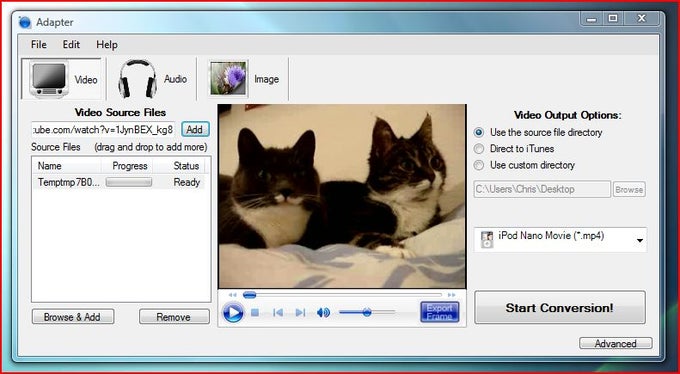Open Advanced settings panel
The height and width of the screenshot is (374, 680).
click(x=615, y=343)
